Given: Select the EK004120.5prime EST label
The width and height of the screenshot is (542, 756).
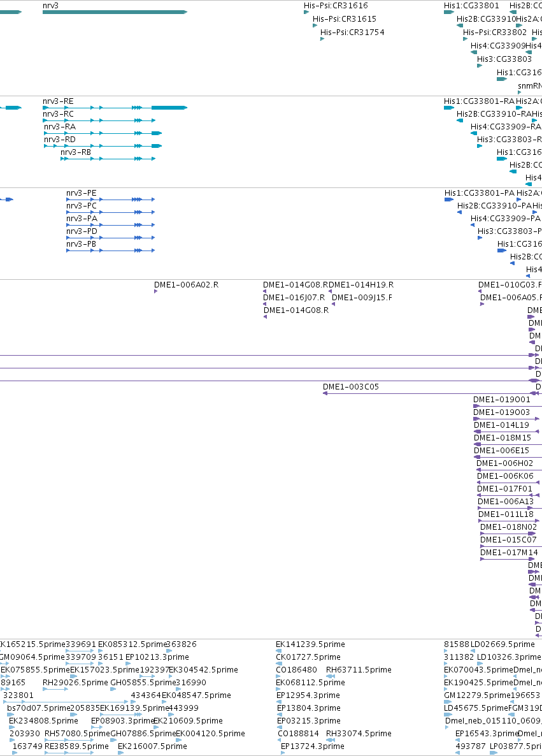Looking at the screenshot, I should (211, 734).
